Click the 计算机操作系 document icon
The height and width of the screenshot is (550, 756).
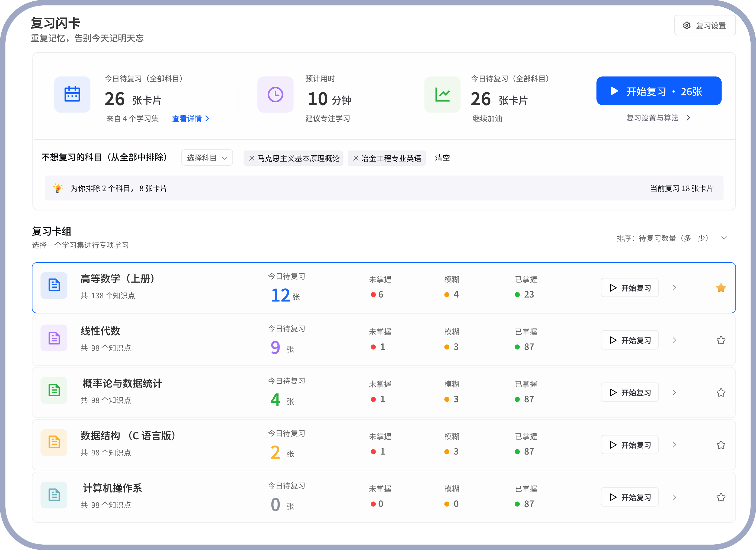[x=54, y=495]
